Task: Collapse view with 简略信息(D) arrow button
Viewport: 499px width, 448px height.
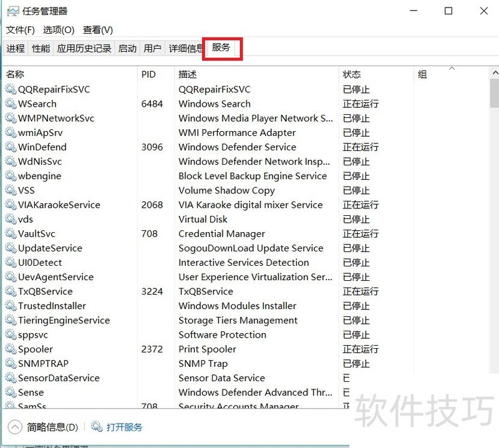Action: (x=14, y=427)
